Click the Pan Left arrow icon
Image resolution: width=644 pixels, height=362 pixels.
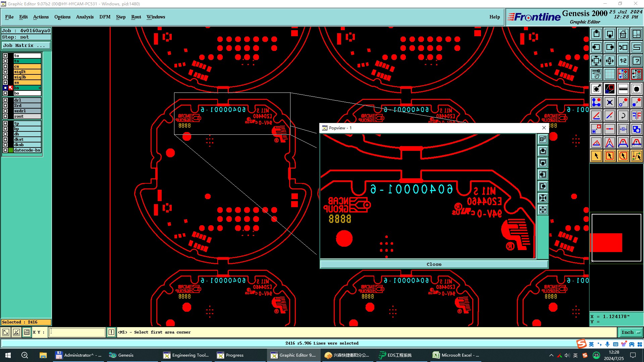pos(596,47)
